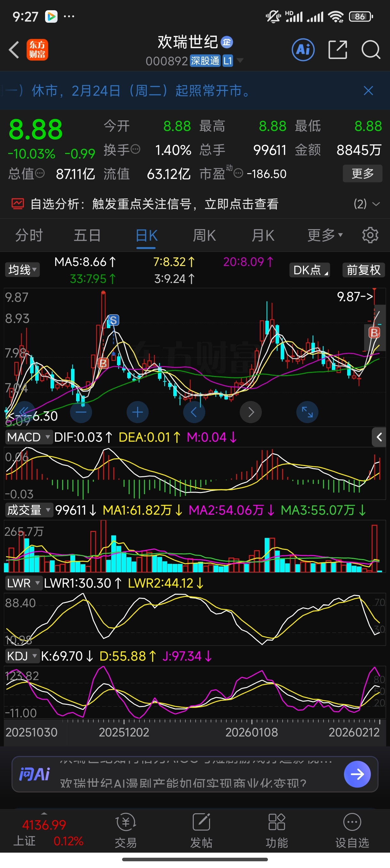This screenshot has height=868, width=390.
Task: Change the 前复权 adjustment setting
Action: [363, 270]
